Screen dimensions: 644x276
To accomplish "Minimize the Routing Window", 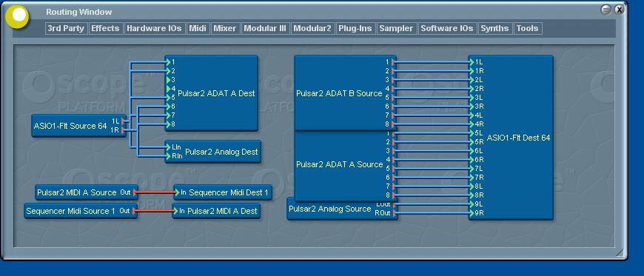I will click(606, 10).
